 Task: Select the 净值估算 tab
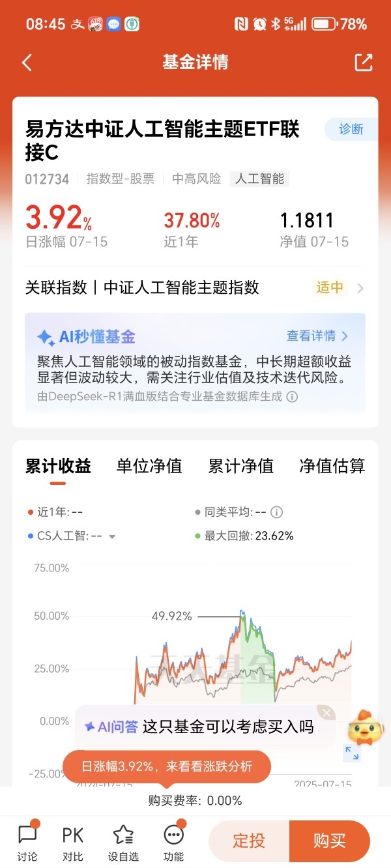click(x=332, y=466)
